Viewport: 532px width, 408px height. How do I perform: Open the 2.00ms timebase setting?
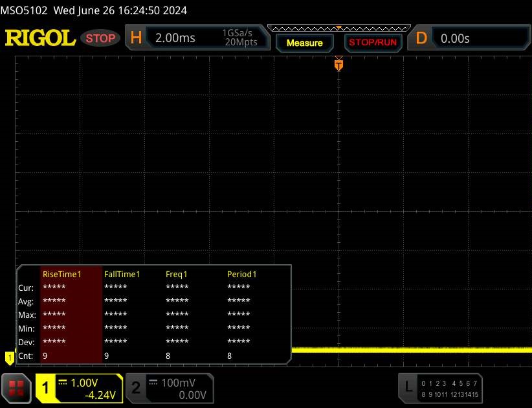coord(175,38)
